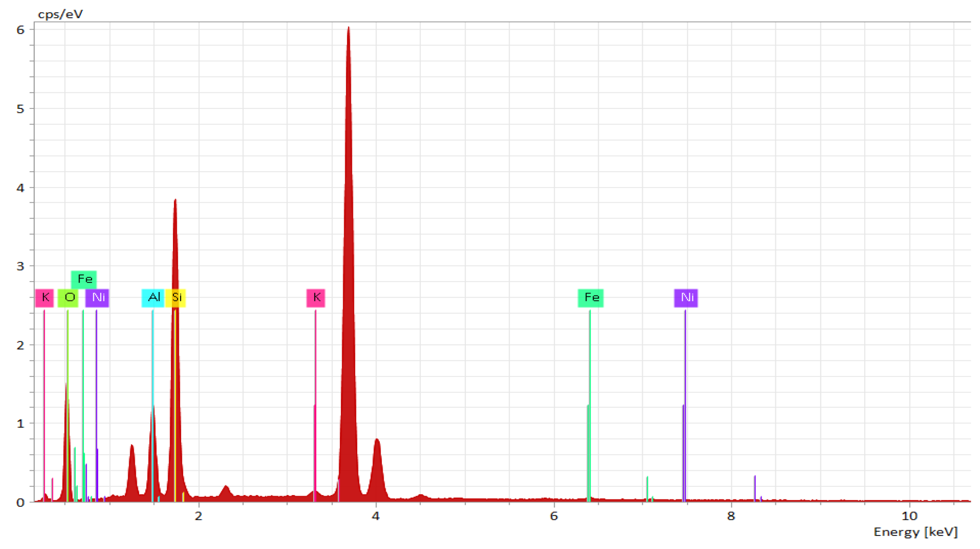Image resolution: width=980 pixels, height=549 pixels.
Task: Click the Ni label near 7.5 keV
Action: click(x=686, y=298)
